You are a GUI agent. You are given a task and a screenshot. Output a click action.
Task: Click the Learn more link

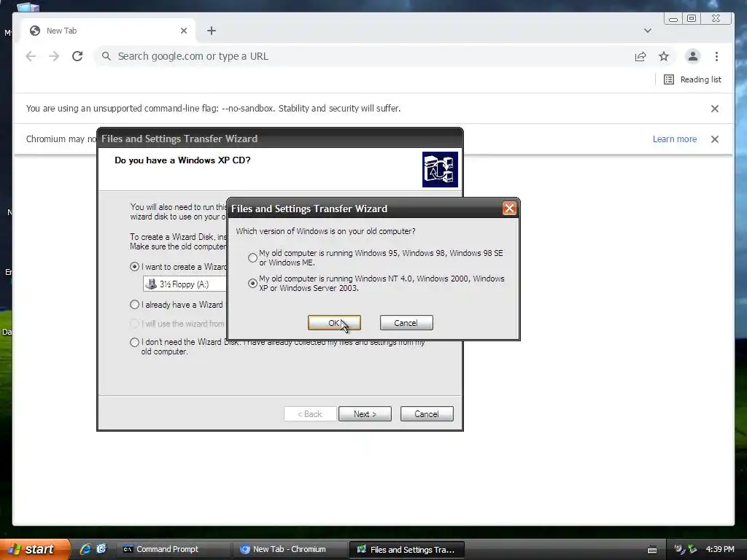tap(675, 139)
